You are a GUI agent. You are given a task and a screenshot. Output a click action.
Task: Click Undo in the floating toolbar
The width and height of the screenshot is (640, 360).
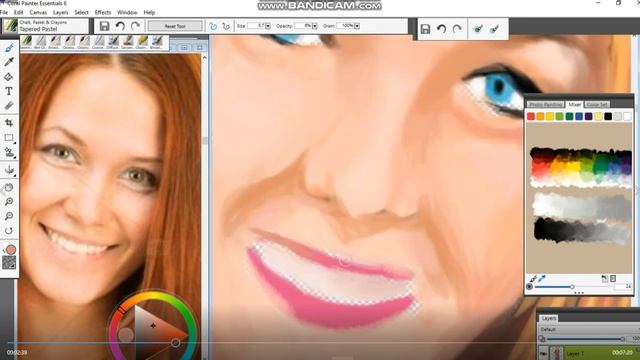(441, 29)
